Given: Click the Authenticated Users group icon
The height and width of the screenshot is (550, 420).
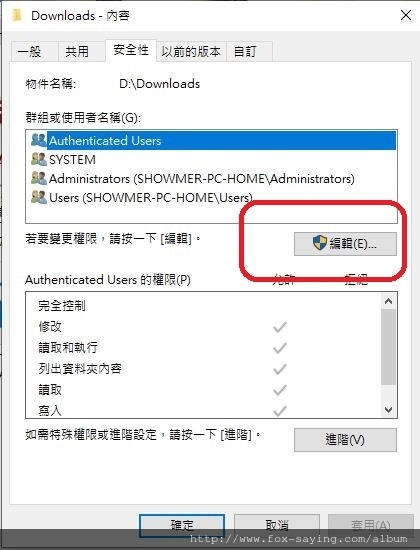Looking at the screenshot, I should click(x=39, y=140).
